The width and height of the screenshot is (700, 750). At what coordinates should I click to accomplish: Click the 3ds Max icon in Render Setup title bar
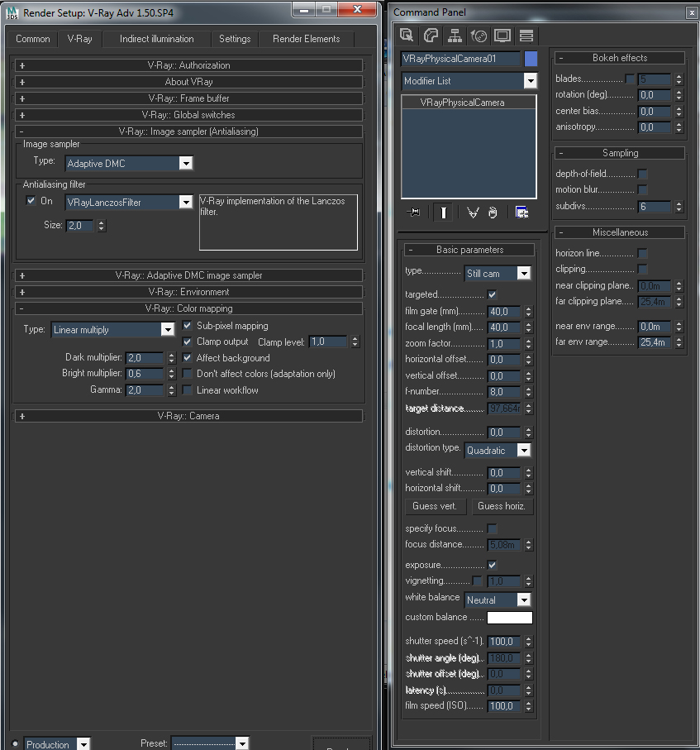click(x=12, y=12)
